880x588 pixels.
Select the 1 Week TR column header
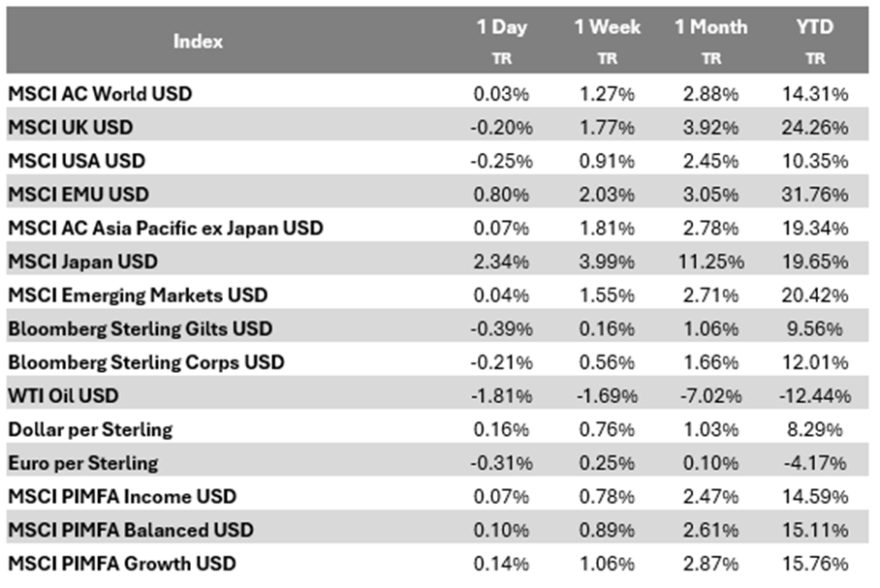607,41
